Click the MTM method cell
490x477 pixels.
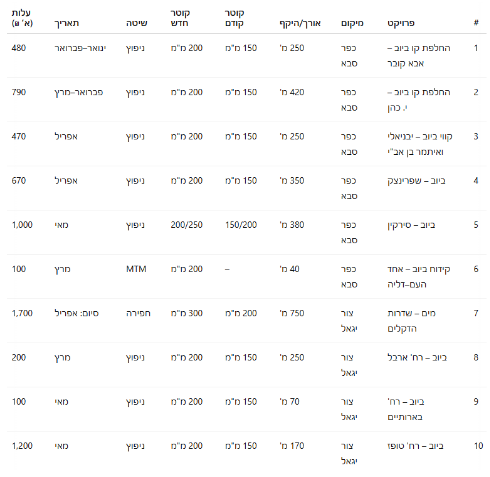click(x=136, y=269)
